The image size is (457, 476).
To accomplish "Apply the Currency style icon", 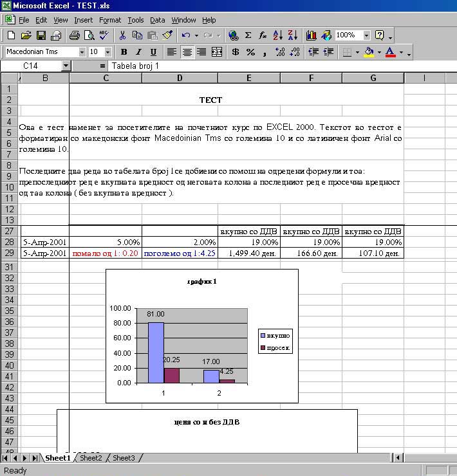I will click(x=236, y=52).
